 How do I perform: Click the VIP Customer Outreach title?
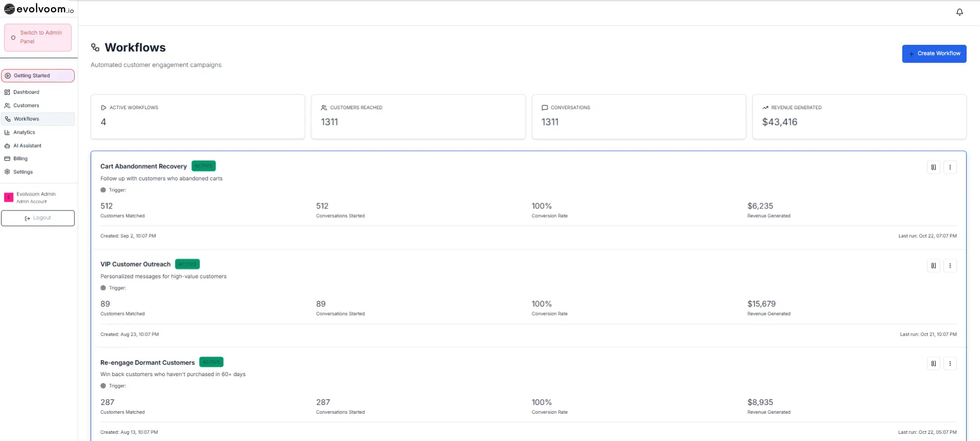[135, 264]
